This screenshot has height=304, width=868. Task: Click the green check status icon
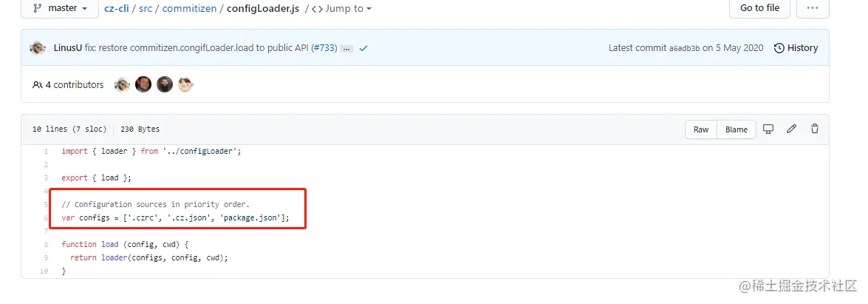[363, 48]
